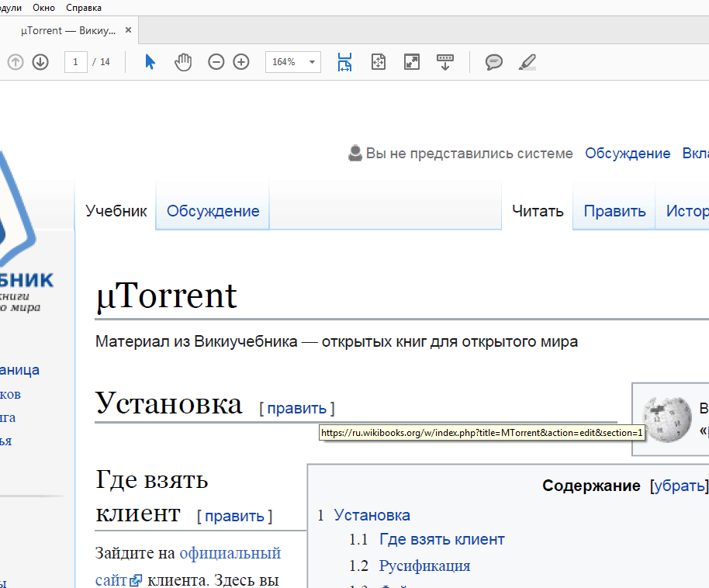The width and height of the screenshot is (709, 588).
Task: Enable fit width scrolling mode
Action: pyautogui.click(x=344, y=62)
